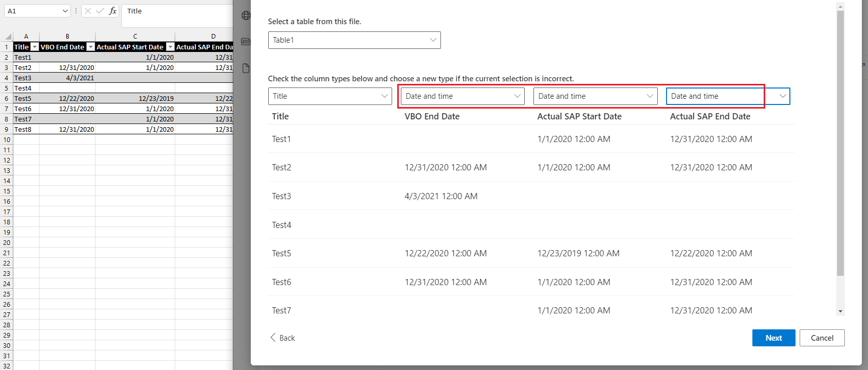Click the formula cancel X icon

coord(88,11)
